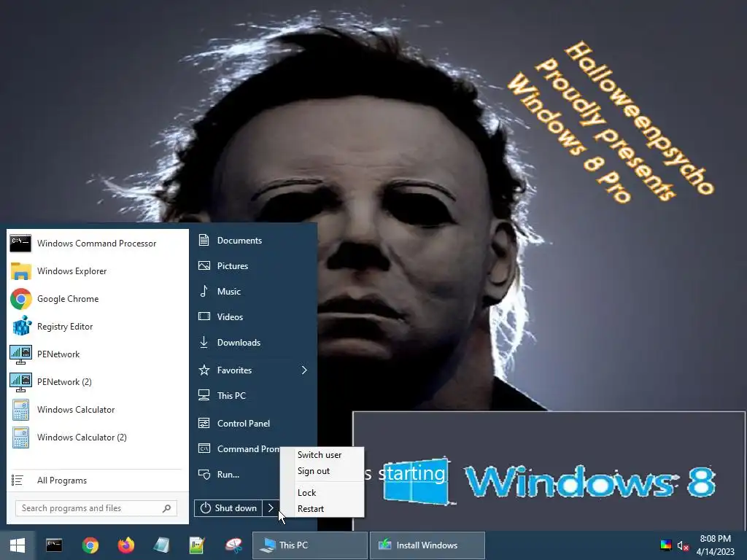The image size is (747, 560).
Task: Switch to Install Windows taskbar window
Action: (427, 545)
